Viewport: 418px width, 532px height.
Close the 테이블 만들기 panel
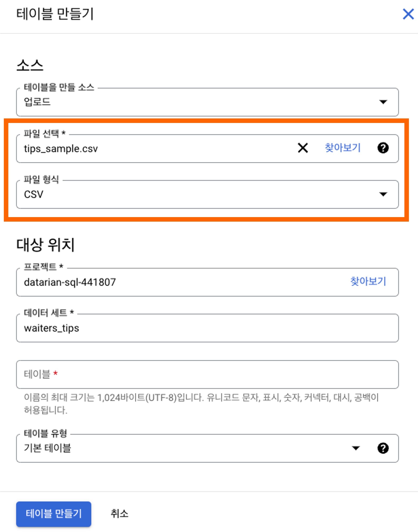408,14
